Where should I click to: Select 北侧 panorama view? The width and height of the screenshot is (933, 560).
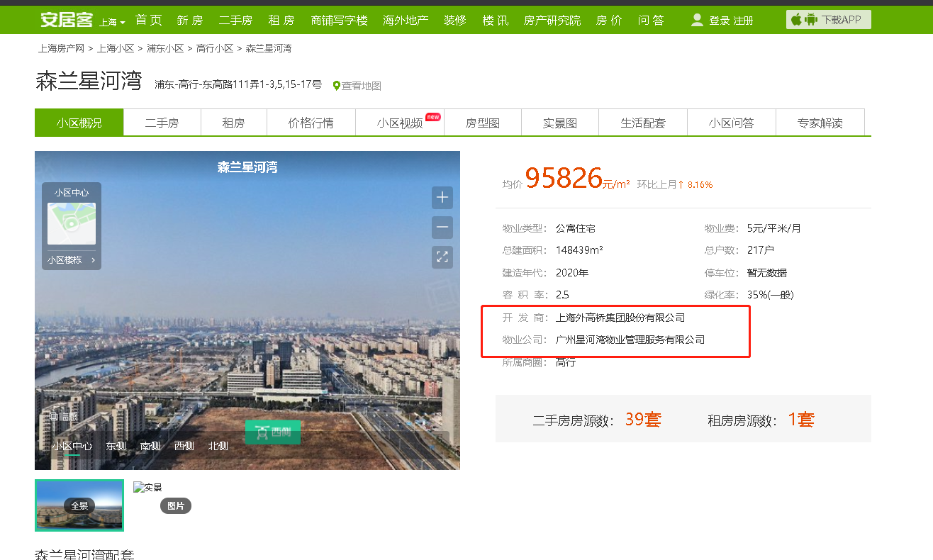[x=218, y=446]
